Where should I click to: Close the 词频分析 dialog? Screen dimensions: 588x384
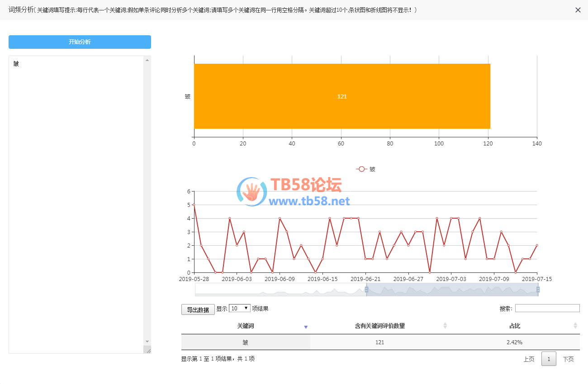578,10
